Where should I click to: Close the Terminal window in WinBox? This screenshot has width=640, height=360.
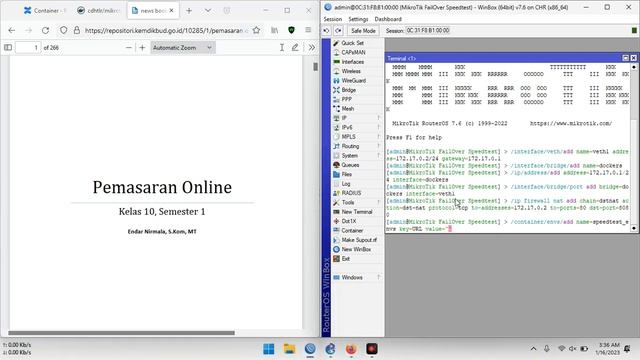[x=633, y=58]
